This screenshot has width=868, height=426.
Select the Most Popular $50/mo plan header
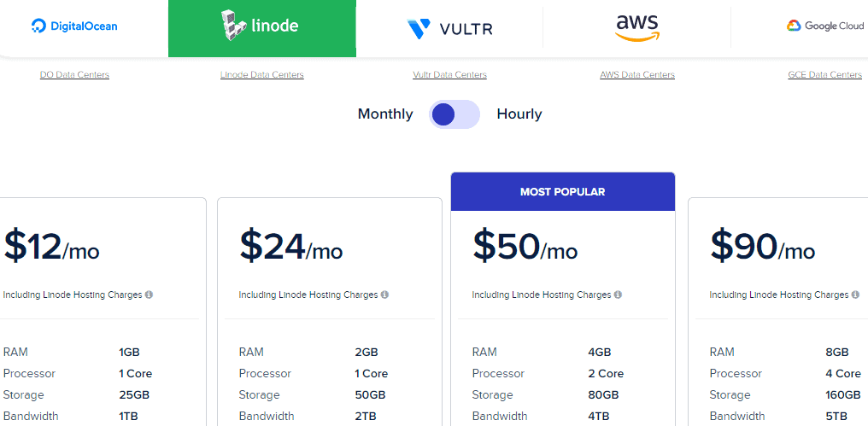click(562, 192)
